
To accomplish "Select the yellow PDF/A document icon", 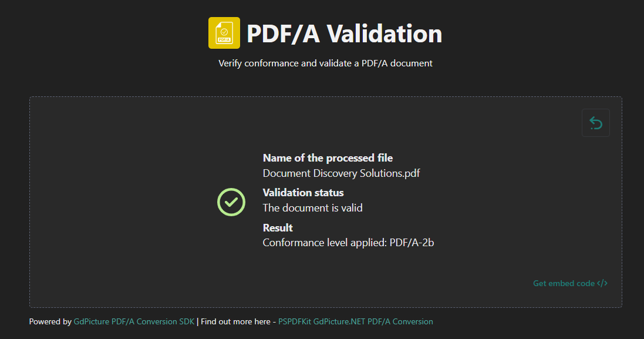I will (x=224, y=32).
